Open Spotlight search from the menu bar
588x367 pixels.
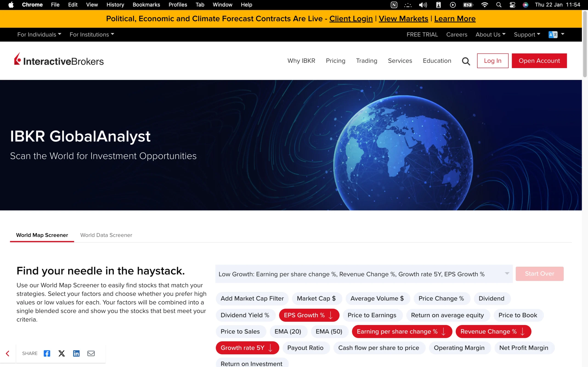[499, 5]
